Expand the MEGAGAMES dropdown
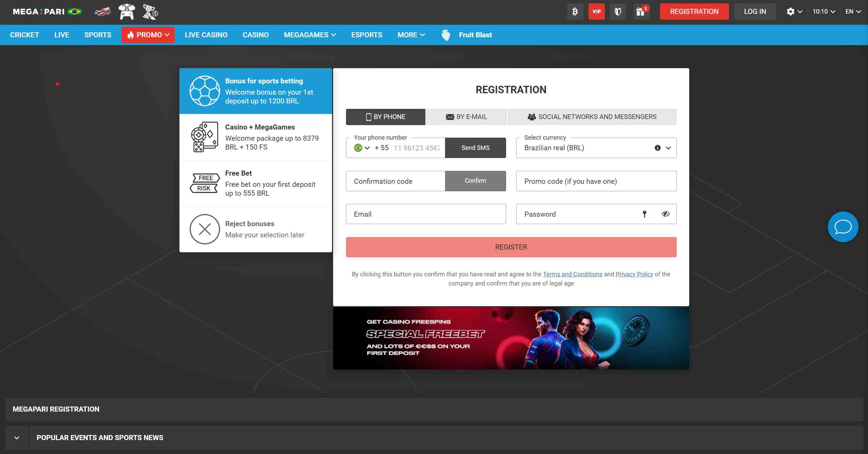 tap(310, 35)
